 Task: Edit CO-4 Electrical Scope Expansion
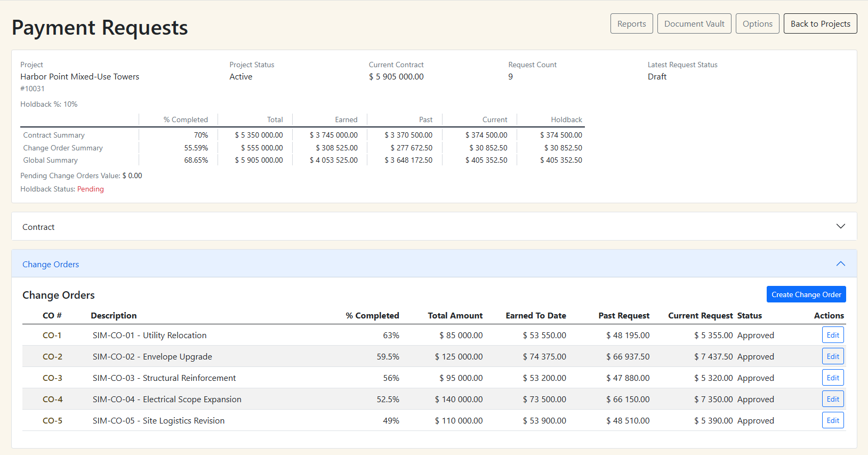(832, 399)
